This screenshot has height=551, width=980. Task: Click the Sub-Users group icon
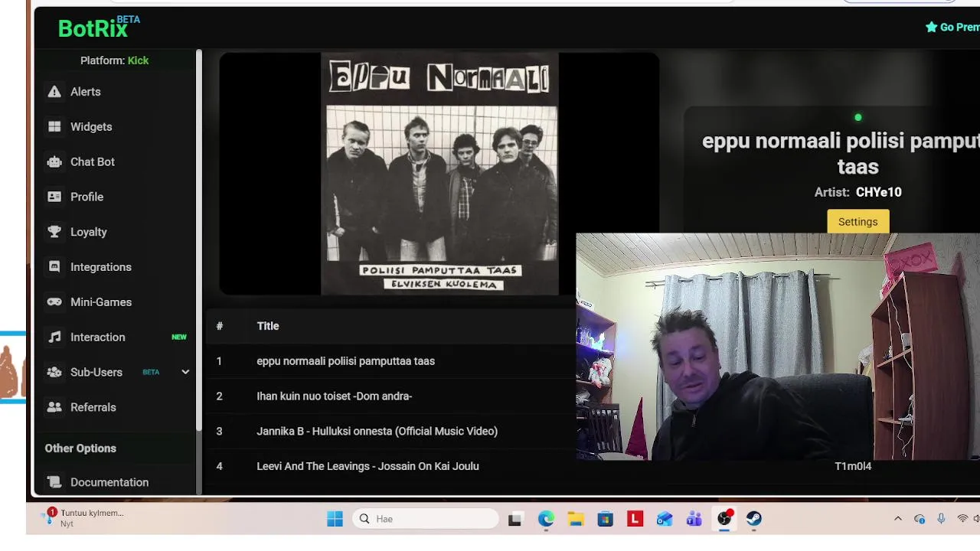coord(54,373)
